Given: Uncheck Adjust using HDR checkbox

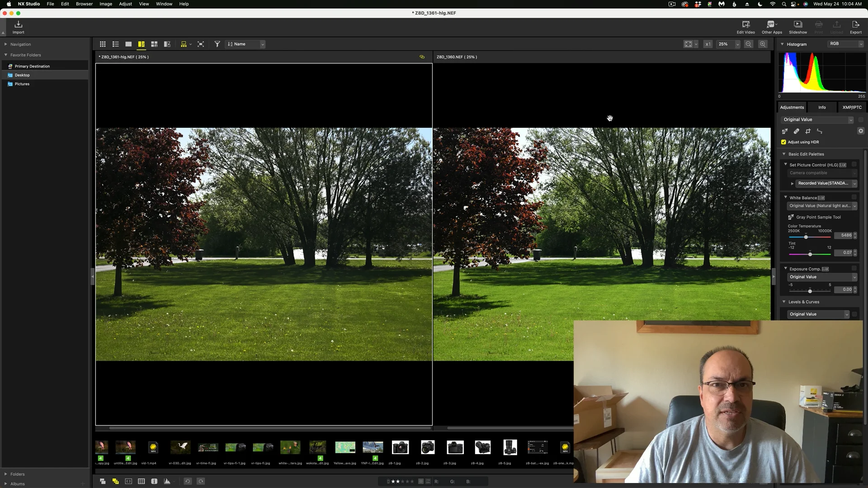Looking at the screenshot, I should click(x=784, y=142).
